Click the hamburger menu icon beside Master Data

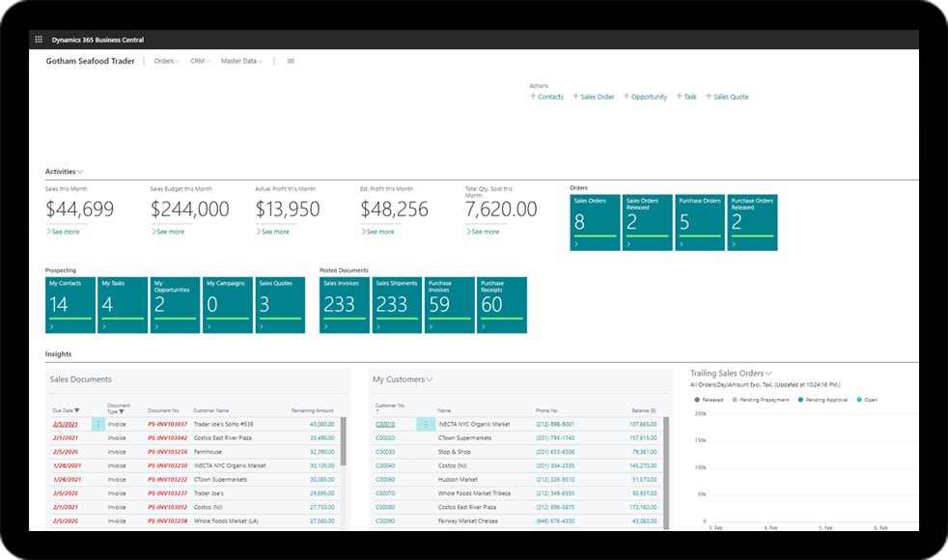point(291,61)
